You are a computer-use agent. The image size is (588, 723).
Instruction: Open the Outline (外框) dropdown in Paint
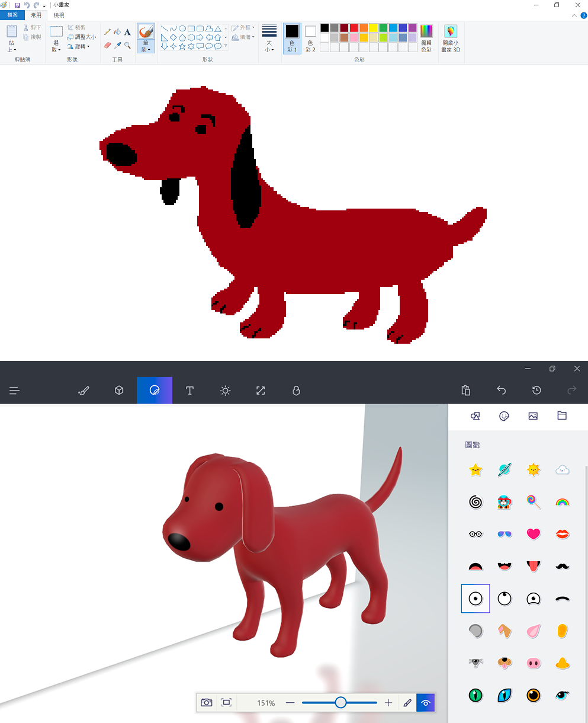pos(243,28)
